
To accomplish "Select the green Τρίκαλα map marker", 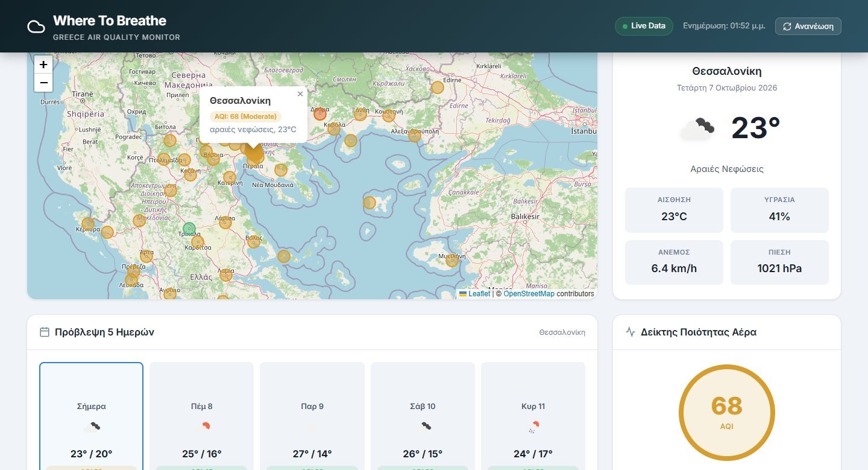I will coord(189,229).
